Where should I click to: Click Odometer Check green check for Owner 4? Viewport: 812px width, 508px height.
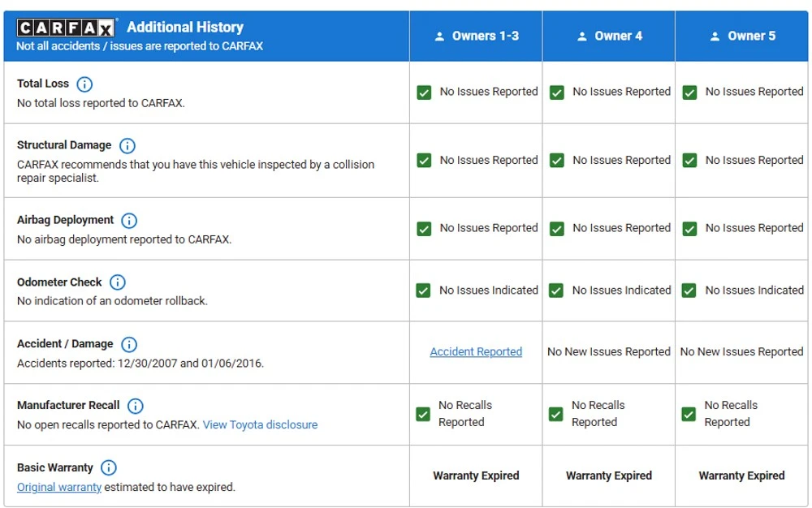click(x=556, y=291)
